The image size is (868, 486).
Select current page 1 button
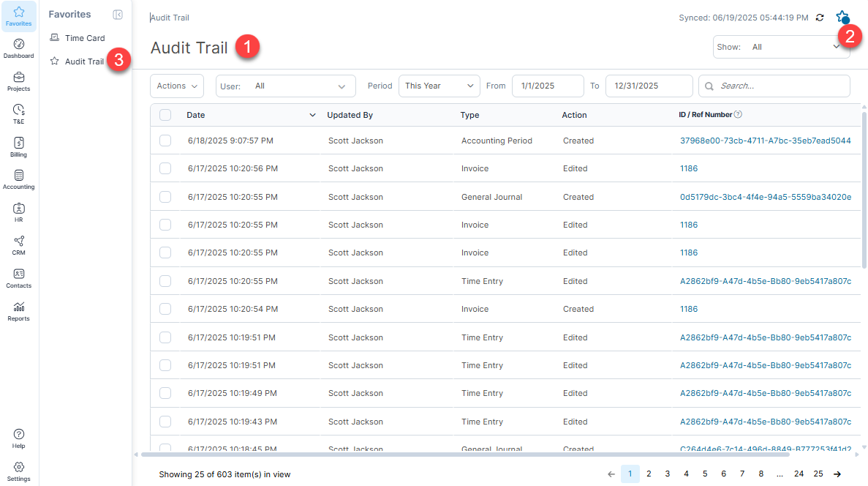tap(630, 474)
